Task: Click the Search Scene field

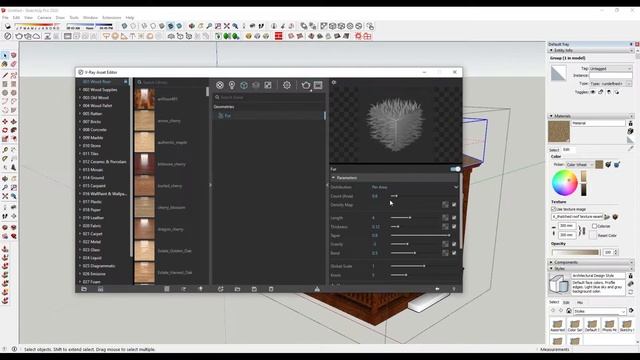Action: pos(269,98)
